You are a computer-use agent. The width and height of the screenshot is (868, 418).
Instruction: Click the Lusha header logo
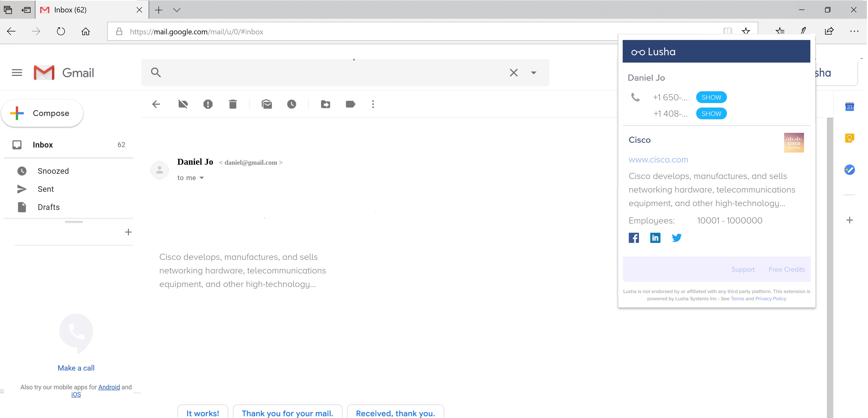(653, 52)
